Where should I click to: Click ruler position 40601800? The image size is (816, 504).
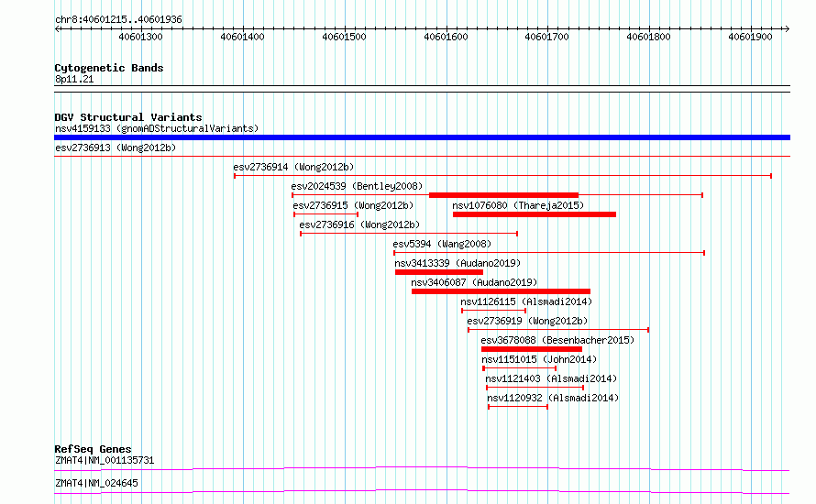click(648, 37)
